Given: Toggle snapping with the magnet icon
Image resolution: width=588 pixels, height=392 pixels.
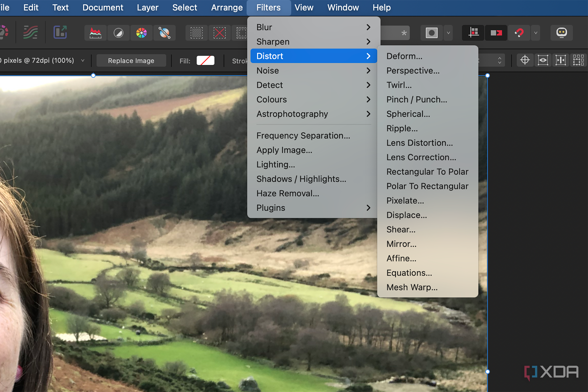Looking at the screenshot, I should pyautogui.click(x=519, y=33).
